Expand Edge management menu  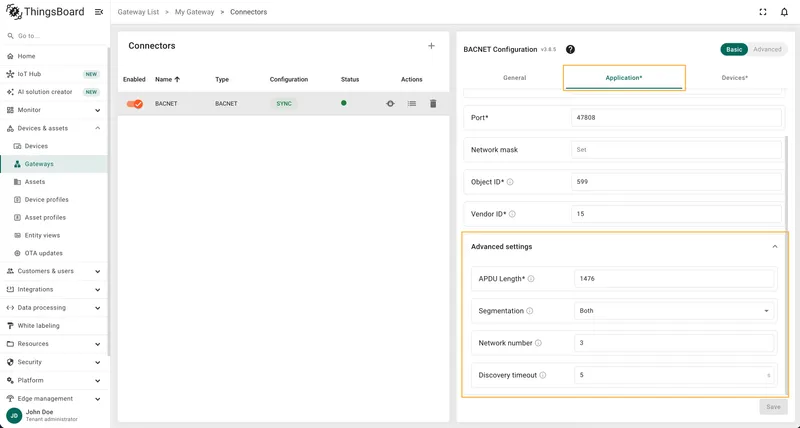[54, 398]
